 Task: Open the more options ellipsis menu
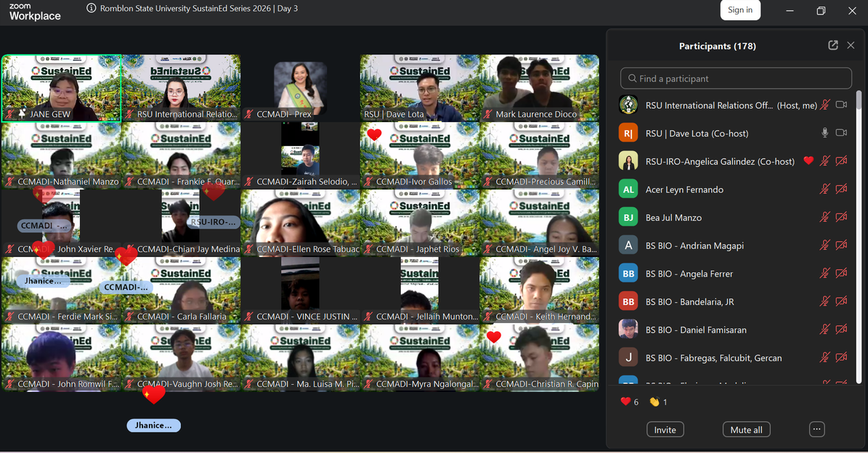pyautogui.click(x=816, y=429)
